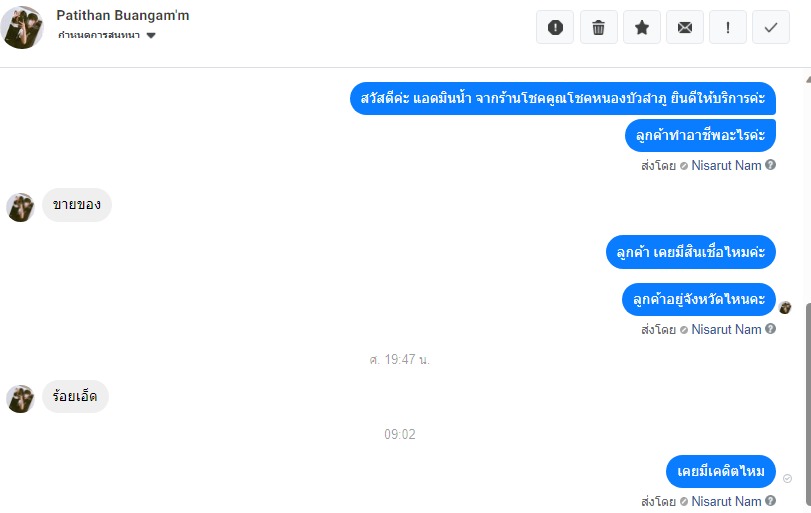Screen dimensions: 811x513
Task: Delete conversation with trash icon
Action: (x=598, y=27)
